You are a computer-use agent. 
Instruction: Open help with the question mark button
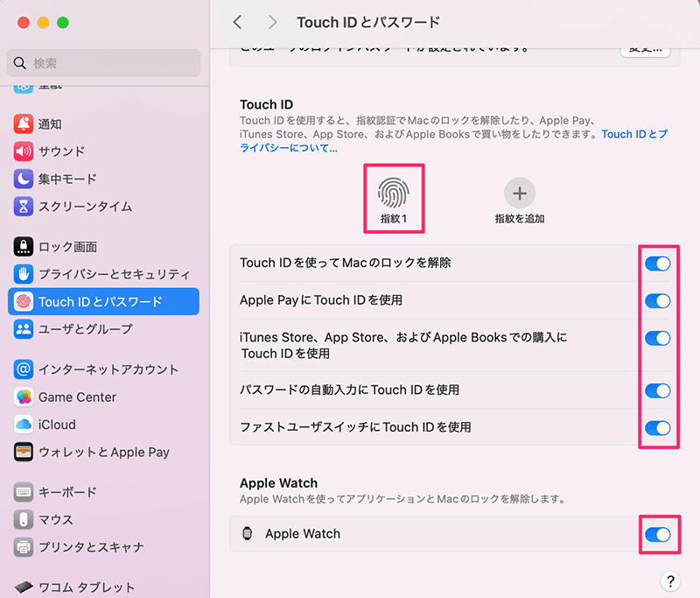pyautogui.click(x=670, y=581)
